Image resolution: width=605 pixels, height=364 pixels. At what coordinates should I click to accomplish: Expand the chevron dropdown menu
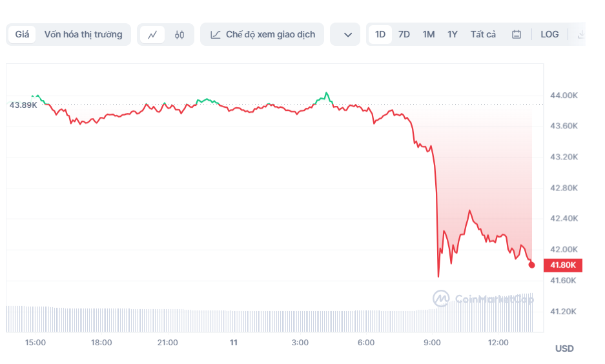coord(347,35)
